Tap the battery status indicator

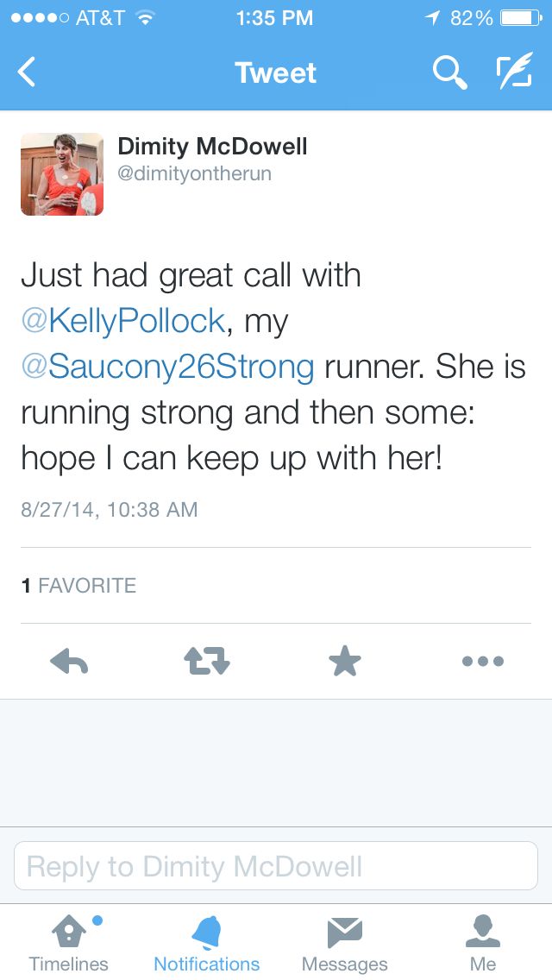pyautogui.click(x=520, y=18)
